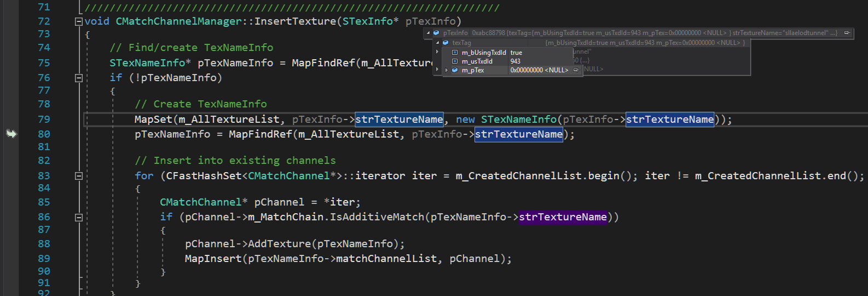The image size is (868, 296).
Task: Click the m_bUsingTxdId field icon
Action: tap(454, 53)
